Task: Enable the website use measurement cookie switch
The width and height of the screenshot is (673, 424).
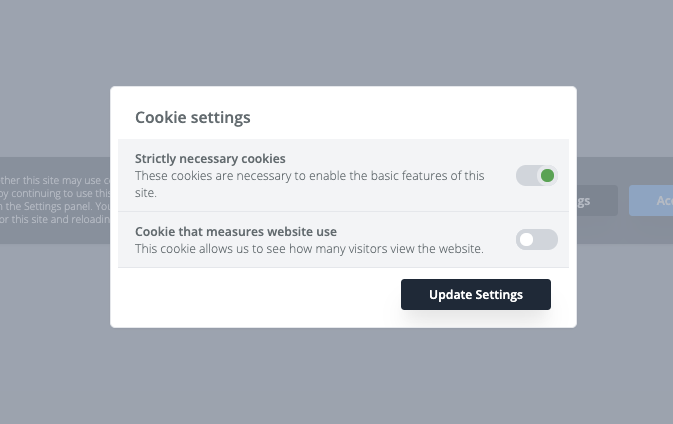Action: pos(537,239)
